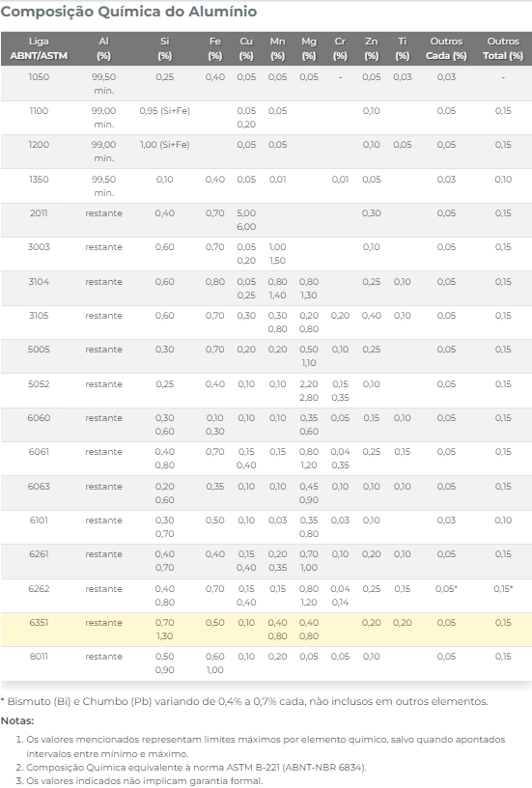Click the Zn (%) column header

click(x=372, y=48)
